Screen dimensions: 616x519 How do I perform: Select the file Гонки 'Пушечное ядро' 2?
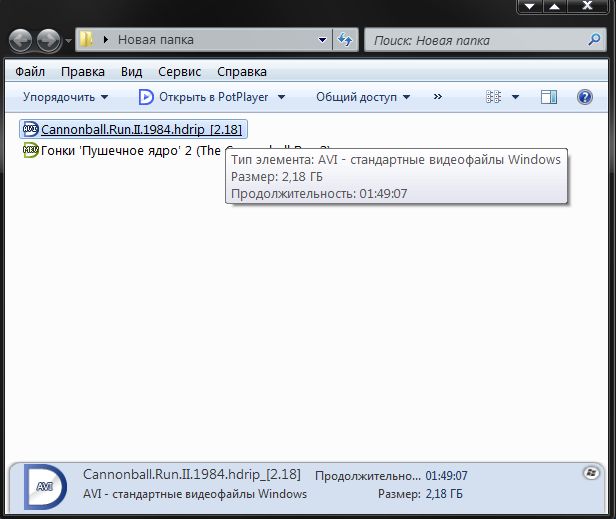pos(130,150)
